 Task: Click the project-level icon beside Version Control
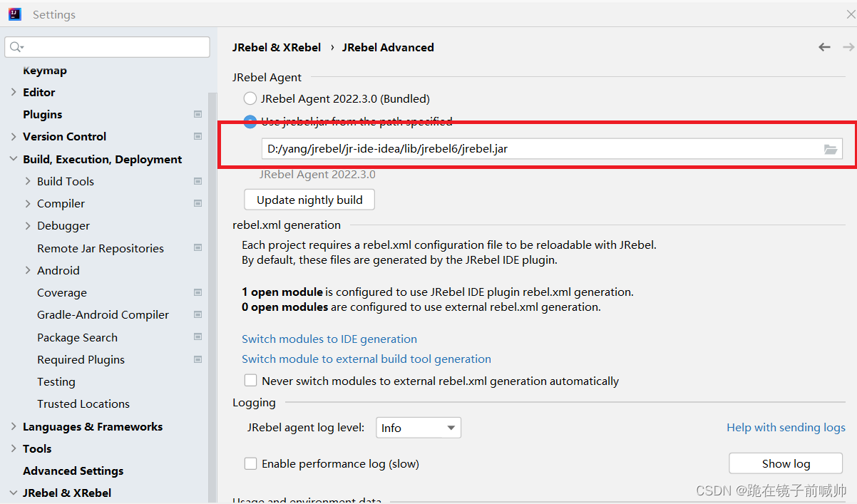pyautogui.click(x=197, y=136)
